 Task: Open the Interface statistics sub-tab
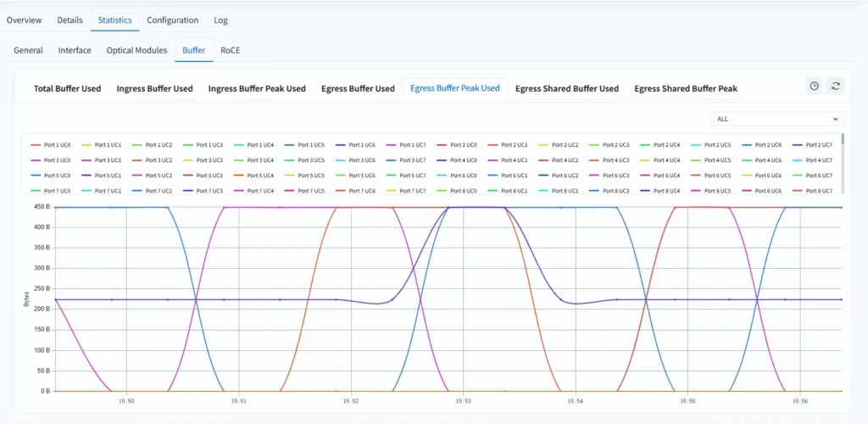pos(75,50)
